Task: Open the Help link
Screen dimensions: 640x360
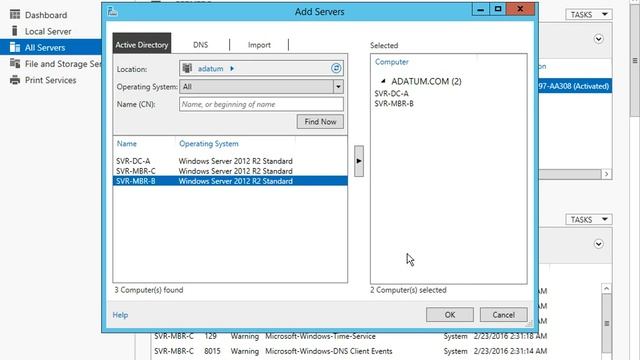Action: (x=120, y=315)
